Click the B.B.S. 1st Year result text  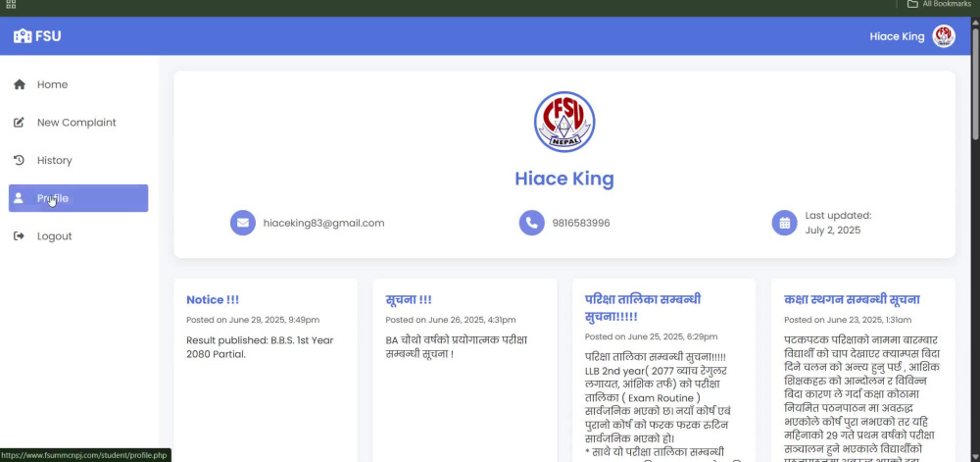click(260, 347)
